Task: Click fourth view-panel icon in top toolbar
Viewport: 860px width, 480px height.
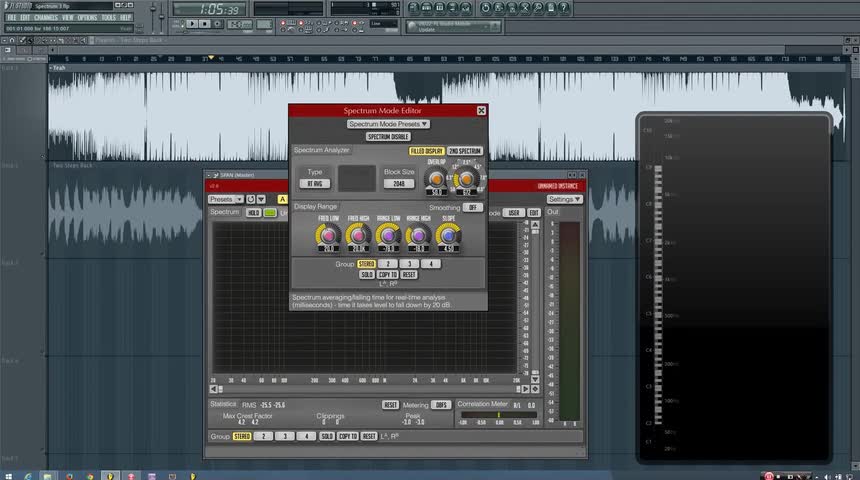Action: click(452, 8)
